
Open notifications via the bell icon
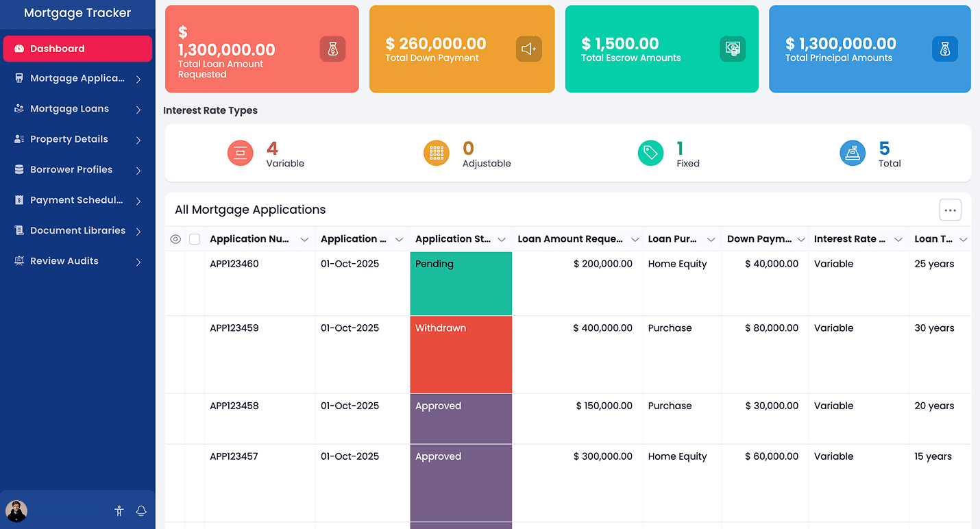pos(140,510)
